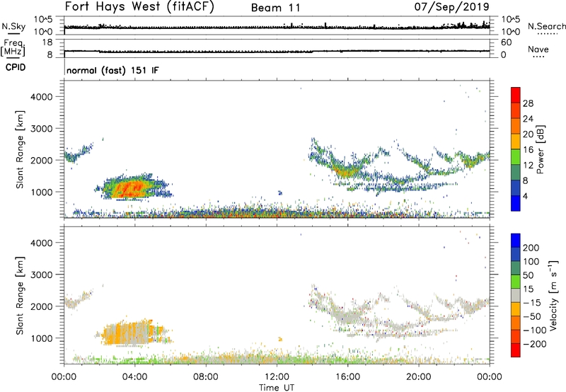Select the "N.Sky" legend label
Image resolution: width=566 pixels, height=392 pixels.
click(13, 26)
